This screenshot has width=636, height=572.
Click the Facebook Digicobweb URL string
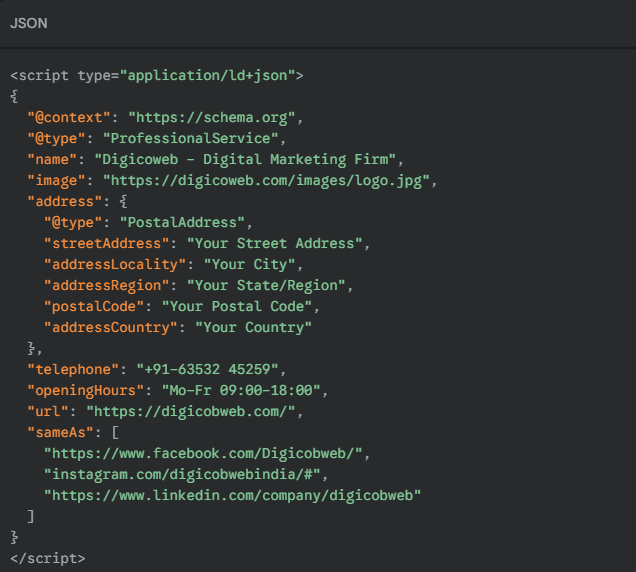[x=203, y=454]
